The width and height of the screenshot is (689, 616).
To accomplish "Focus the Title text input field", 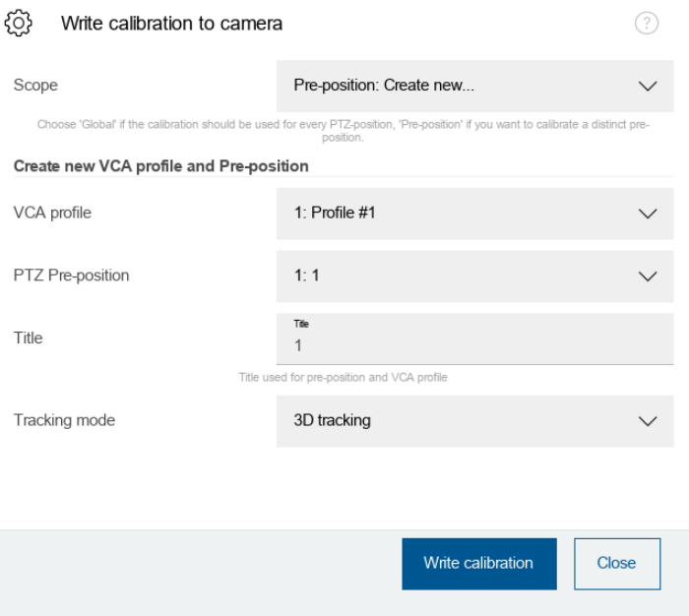I will coord(474,346).
